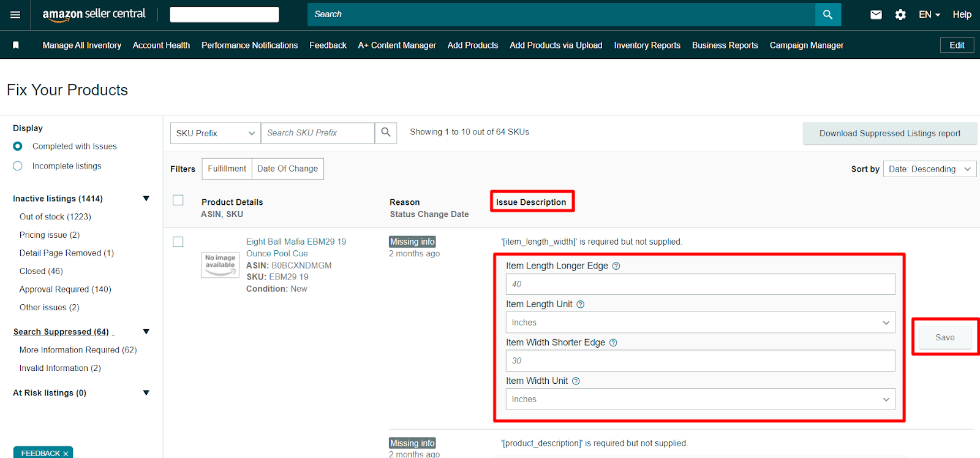Open the mail messages icon
Viewport: 980px width, 458px height.
coord(876,15)
